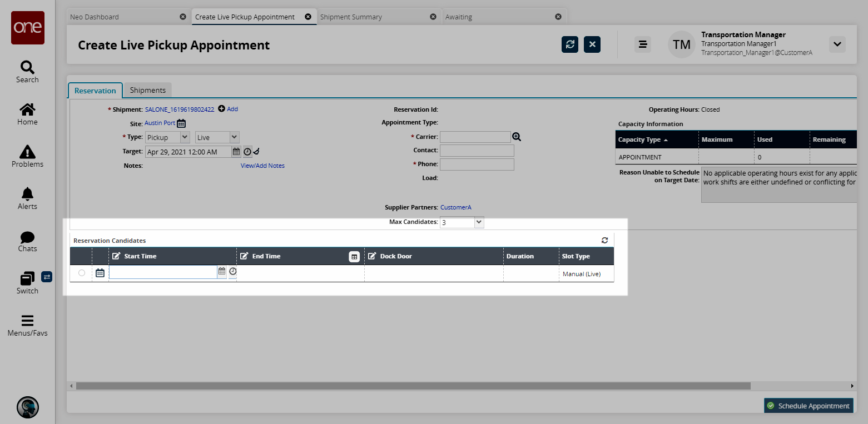Open calendar view icon in candidate row
The width and height of the screenshot is (868, 424).
click(x=100, y=273)
